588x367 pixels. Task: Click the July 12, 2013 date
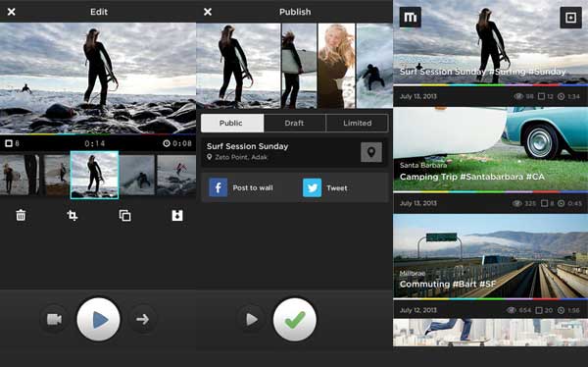pyautogui.click(x=418, y=310)
